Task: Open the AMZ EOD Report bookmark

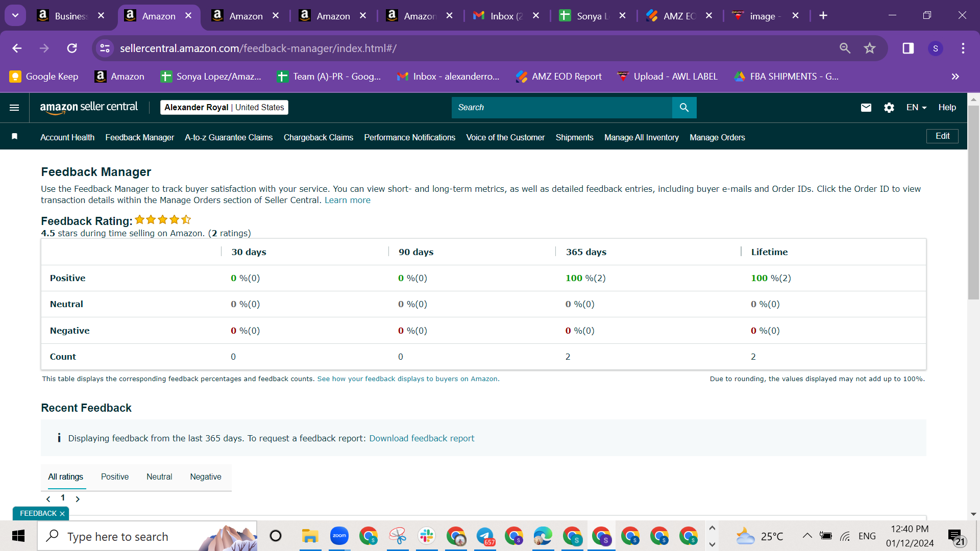Action: coord(559,77)
